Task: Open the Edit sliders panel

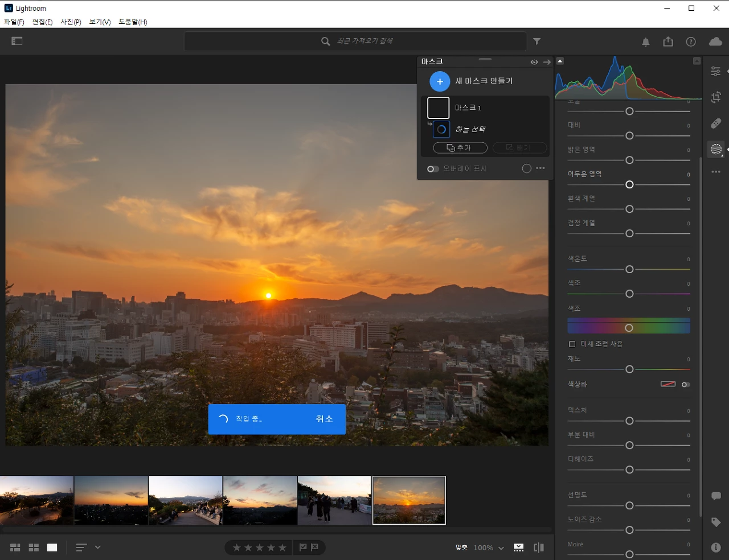Action: click(x=716, y=71)
